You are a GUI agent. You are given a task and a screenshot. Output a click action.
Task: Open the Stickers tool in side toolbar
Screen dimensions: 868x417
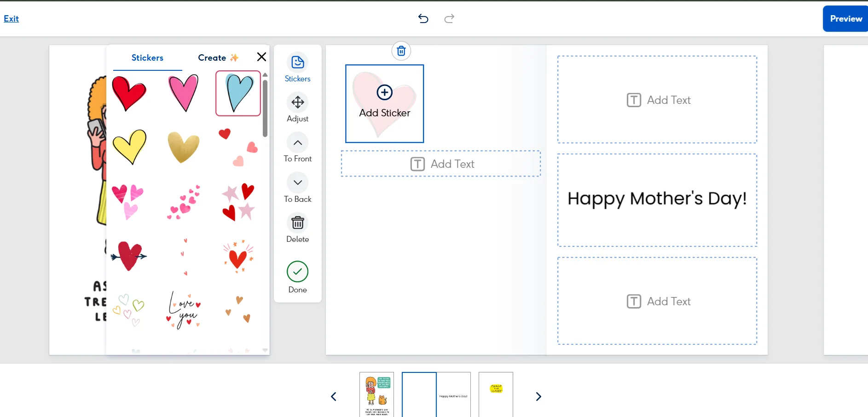pos(298,68)
